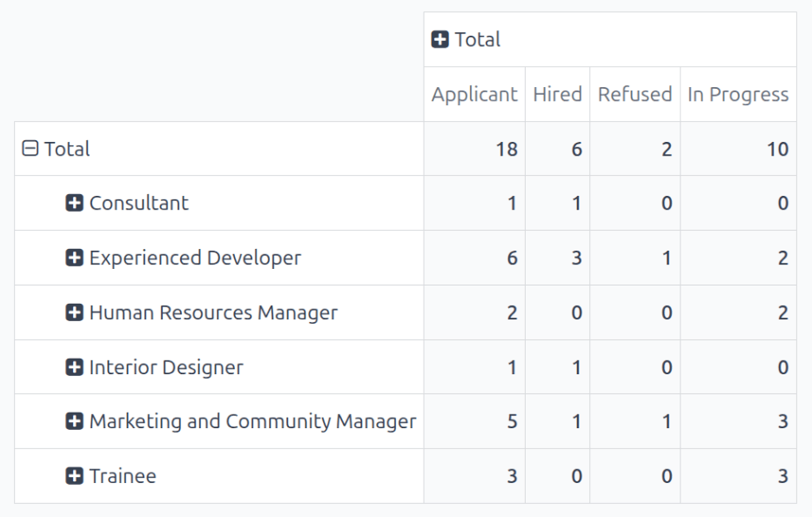Expand the Experienced Developer row

(73, 258)
